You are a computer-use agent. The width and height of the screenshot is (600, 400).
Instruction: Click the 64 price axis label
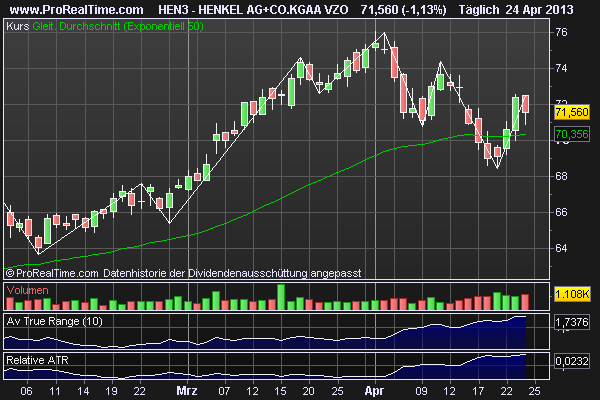(561, 248)
